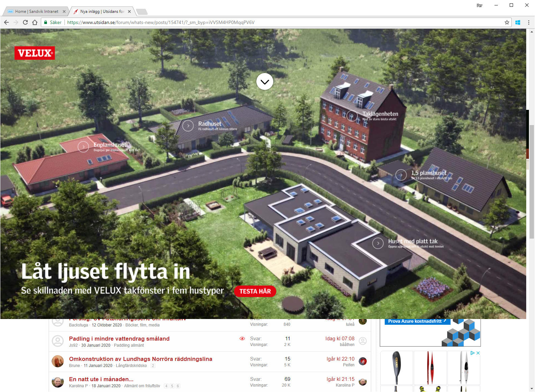Click the AdChoices triangle icon
Image resolution: width=535 pixels, height=392 pixels.
click(473, 353)
